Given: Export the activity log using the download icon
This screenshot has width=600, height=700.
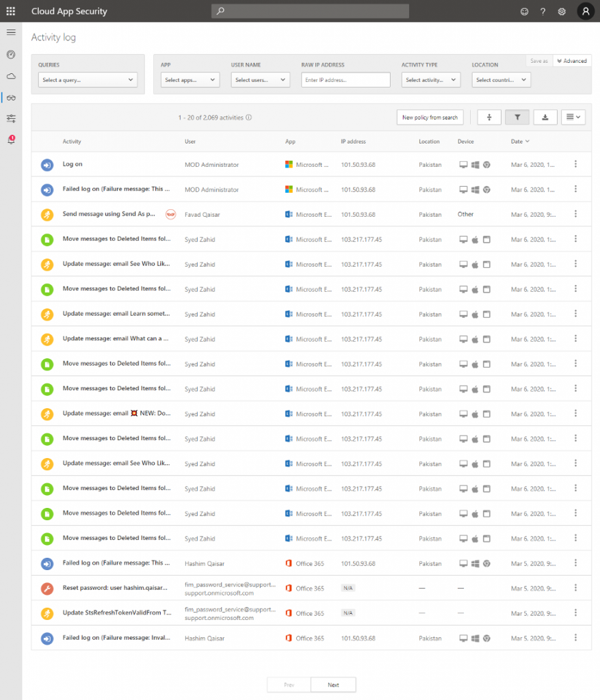Looking at the screenshot, I should click(545, 117).
